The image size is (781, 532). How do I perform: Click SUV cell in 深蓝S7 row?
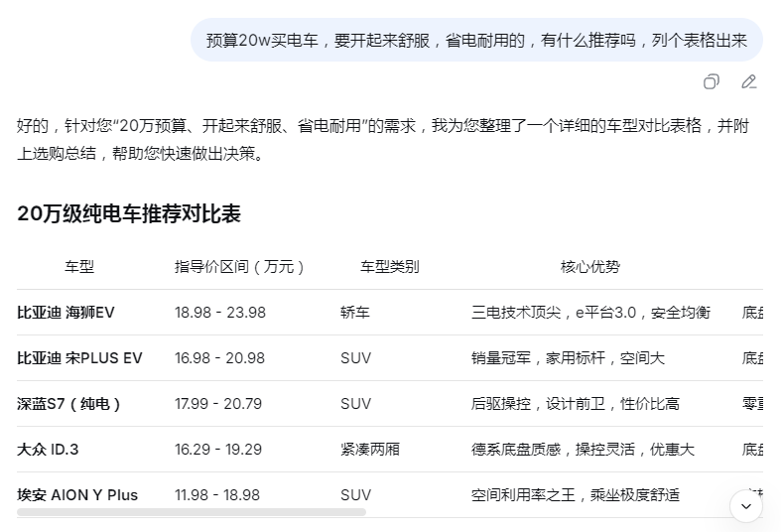coord(355,404)
